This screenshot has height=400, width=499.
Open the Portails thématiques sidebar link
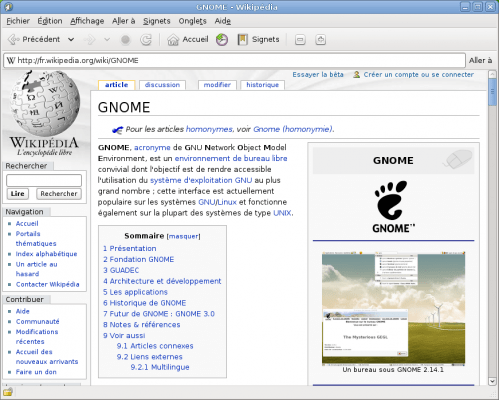(x=36, y=239)
